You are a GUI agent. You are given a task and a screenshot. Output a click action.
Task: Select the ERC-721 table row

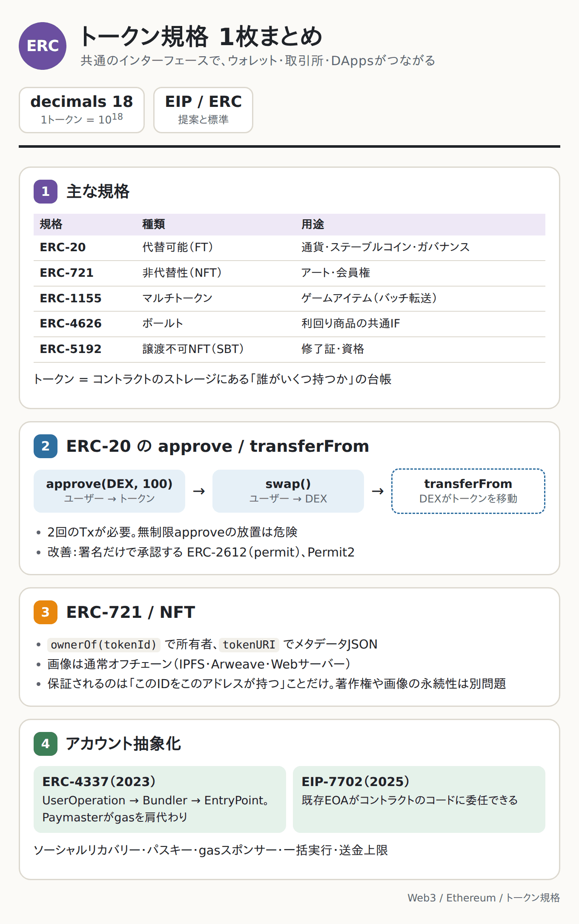click(x=289, y=273)
